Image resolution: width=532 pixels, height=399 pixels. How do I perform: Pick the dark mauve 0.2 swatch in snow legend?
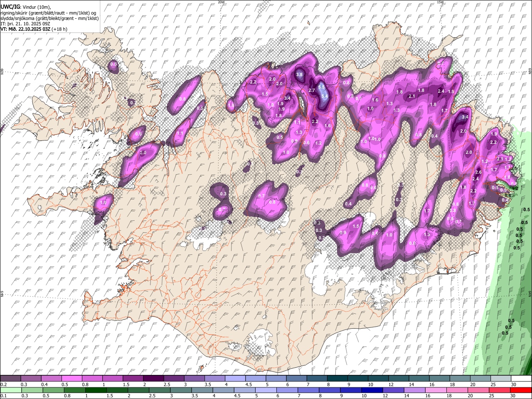click(10, 379)
